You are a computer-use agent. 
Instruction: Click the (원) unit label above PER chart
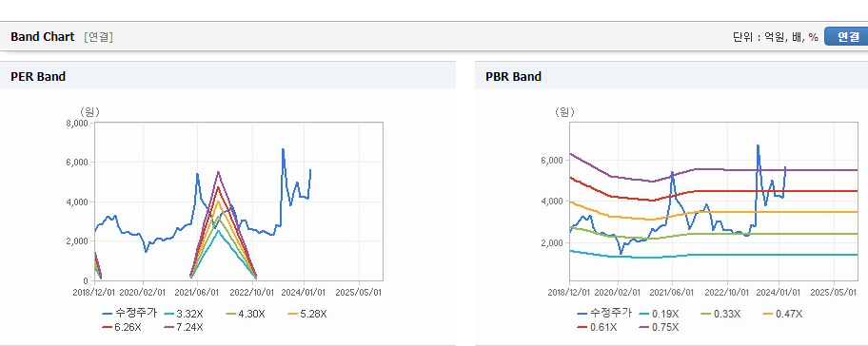90,111
